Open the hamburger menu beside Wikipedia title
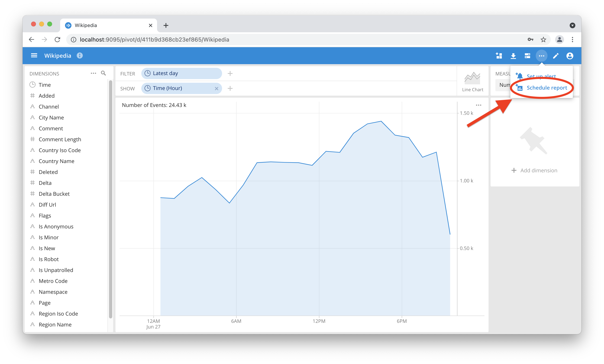Viewport: 604px width, 364px height. click(34, 55)
